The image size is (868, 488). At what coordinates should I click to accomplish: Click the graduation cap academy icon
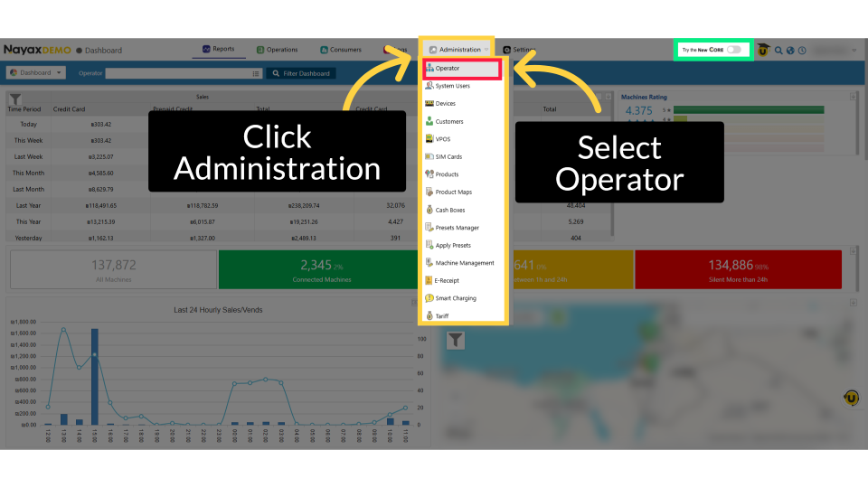[763, 50]
